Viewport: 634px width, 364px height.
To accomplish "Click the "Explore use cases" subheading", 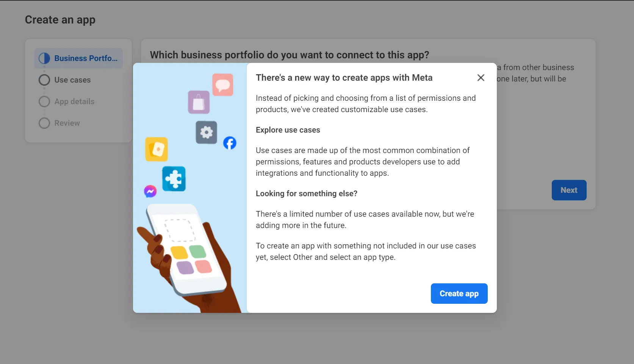I will (x=288, y=130).
